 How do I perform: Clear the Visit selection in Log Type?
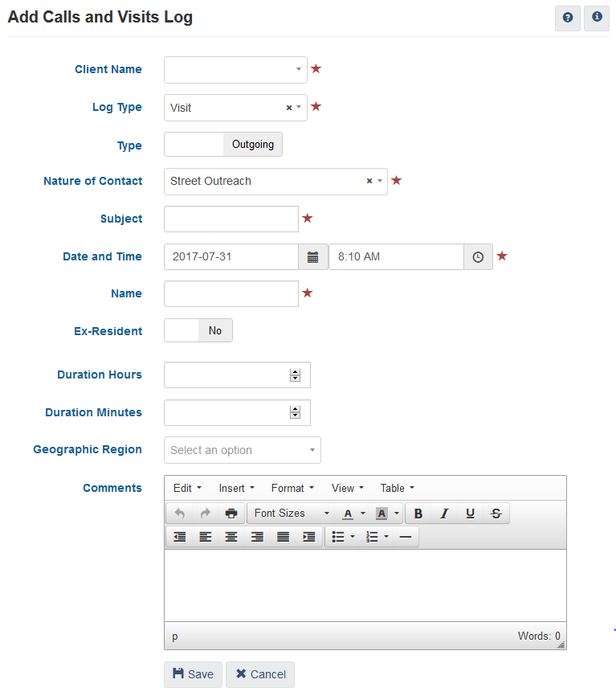pyautogui.click(x=289, y=108)
